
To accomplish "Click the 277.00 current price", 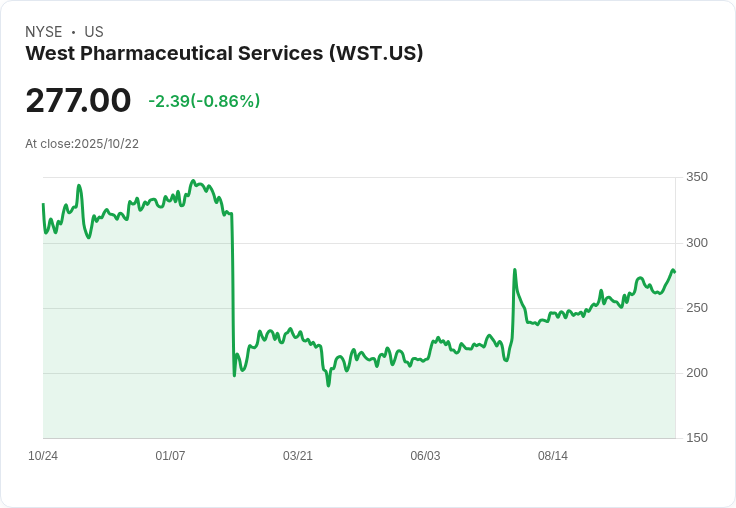I will point(78,100).
